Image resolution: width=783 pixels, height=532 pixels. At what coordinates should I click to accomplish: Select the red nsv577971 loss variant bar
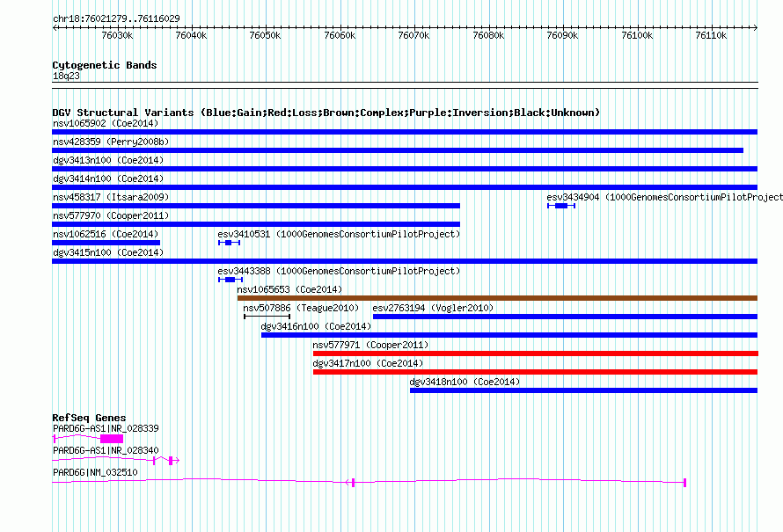point(535,353)
